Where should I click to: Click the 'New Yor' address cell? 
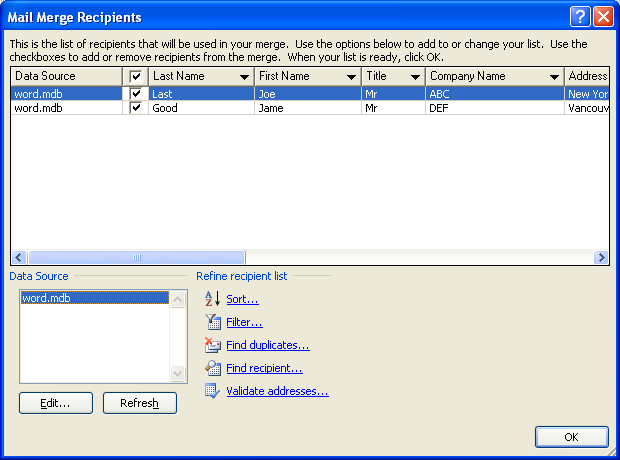587,94
